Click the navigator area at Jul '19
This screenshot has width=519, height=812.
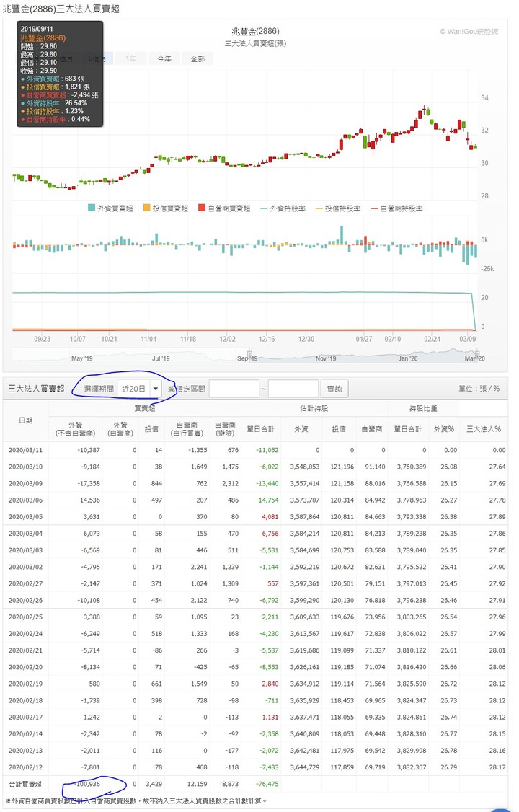click(x=161, y=358)
